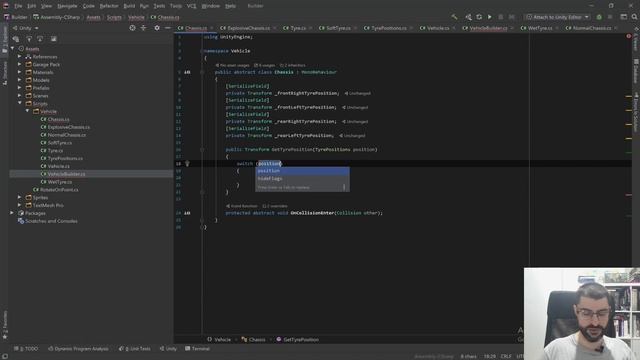This screenshot has height=360, width=640.
Task: Select 'hideFlags' in the completion popup
Action: click(x=302, y=179)
